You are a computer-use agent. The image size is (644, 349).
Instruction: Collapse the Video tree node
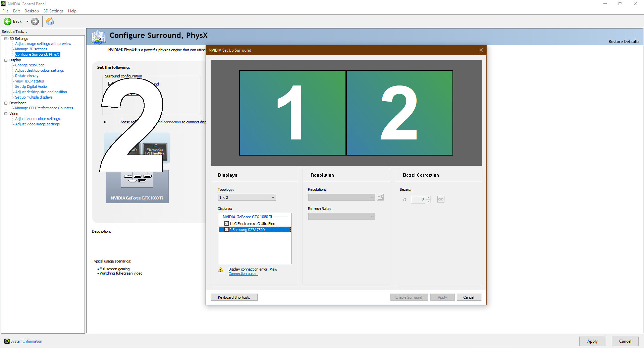point(6,114)
